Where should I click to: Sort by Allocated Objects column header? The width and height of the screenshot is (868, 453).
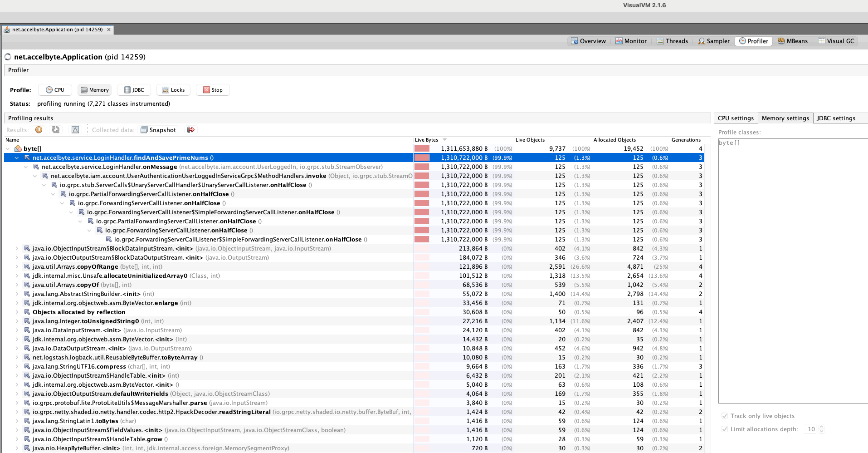coord(630,140)
